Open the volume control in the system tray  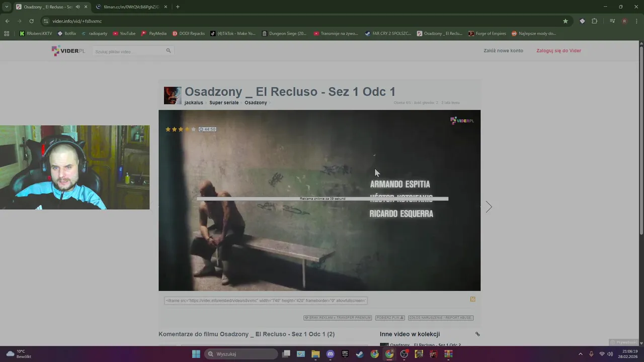point(610,354)
